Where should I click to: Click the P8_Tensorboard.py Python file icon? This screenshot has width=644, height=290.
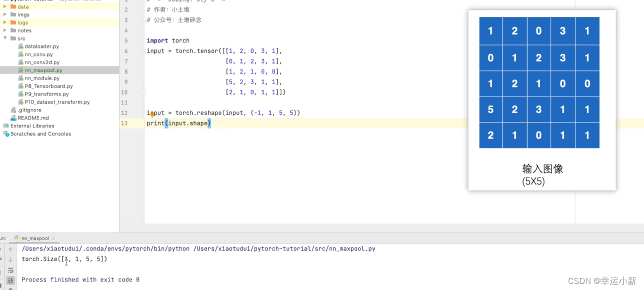click(20, 86)
